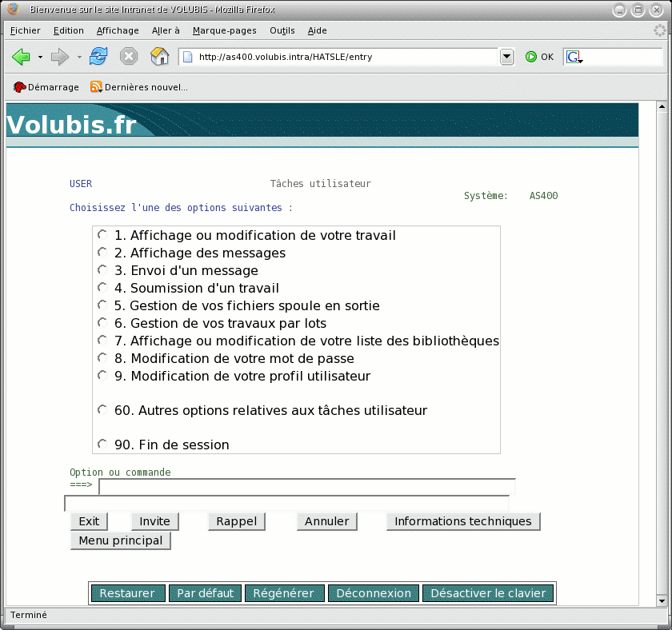The width and height of the screenshot is (672, 630).
Task: Click the Stop loading icon
Action: point(129,56)
